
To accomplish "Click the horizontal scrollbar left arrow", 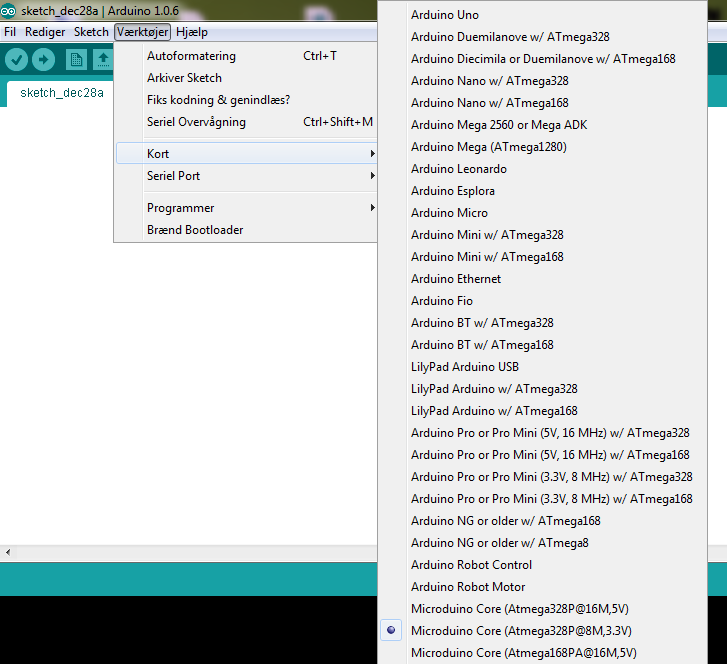I will point(8,552).
